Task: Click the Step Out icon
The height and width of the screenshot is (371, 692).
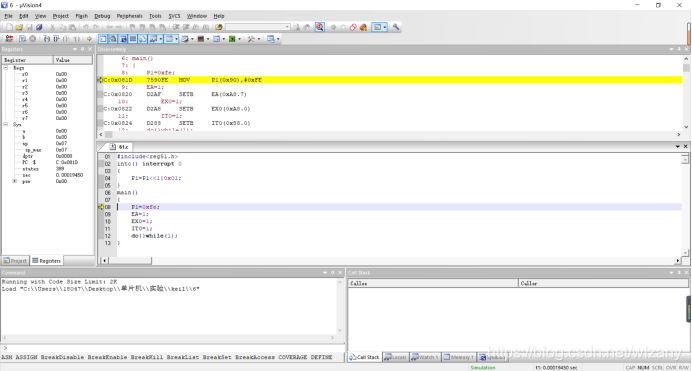Action: click(66, 39)
